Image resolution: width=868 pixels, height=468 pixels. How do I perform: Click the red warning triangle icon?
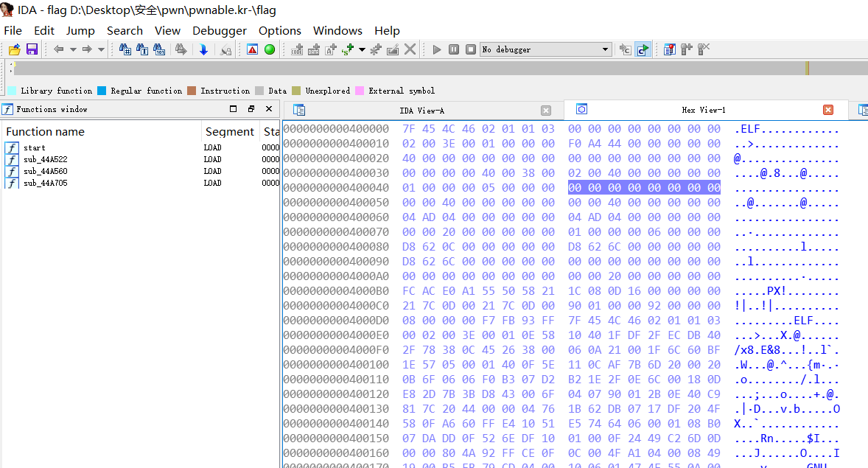(x=253, y=49)
